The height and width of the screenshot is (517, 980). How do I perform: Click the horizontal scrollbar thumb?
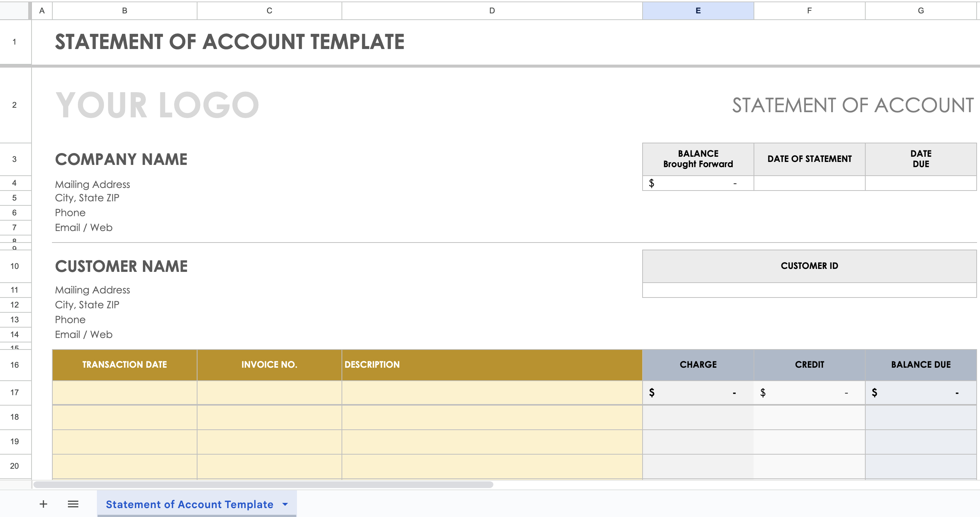(263, 485)
